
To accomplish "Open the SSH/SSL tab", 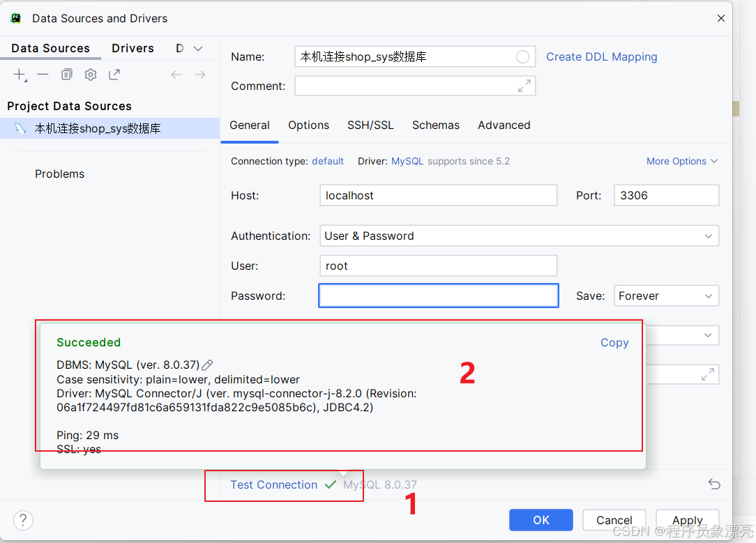I will (370, 125).
